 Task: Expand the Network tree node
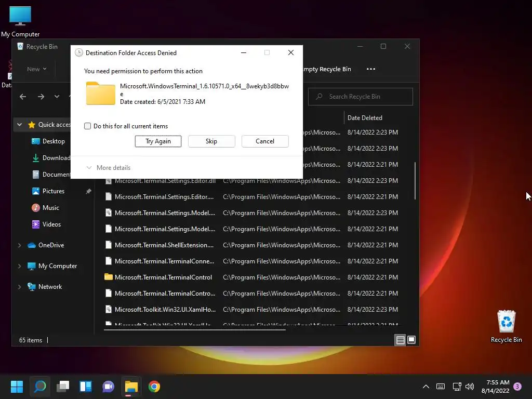coord(20,287)
